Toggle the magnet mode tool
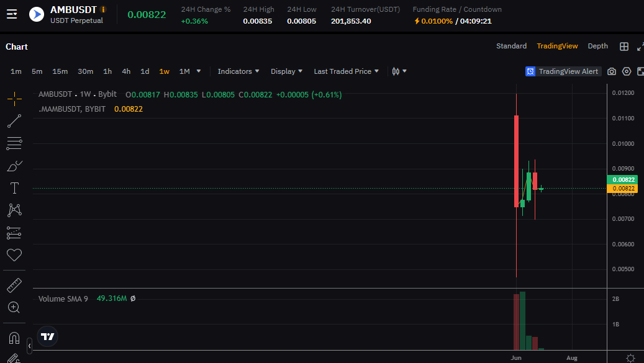 pos(14,338)
